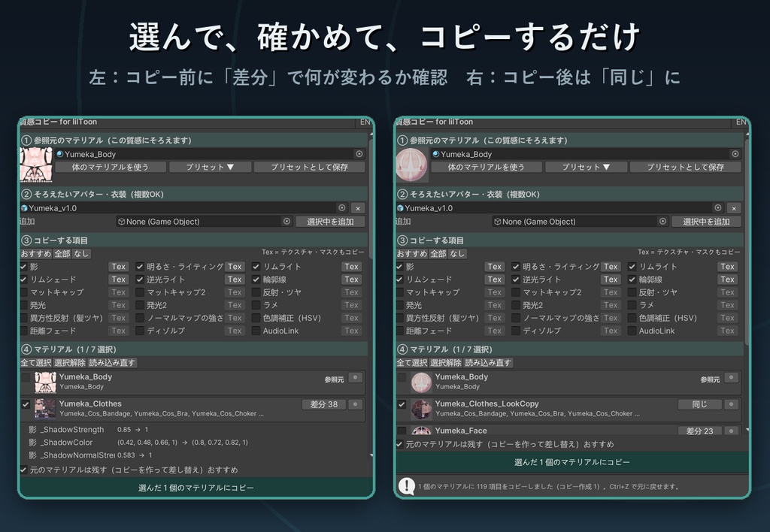Click Yumeka_Clothes material thumbnail in left window
The width and height of the screenshot is (770, 532).
coord(45,409)
